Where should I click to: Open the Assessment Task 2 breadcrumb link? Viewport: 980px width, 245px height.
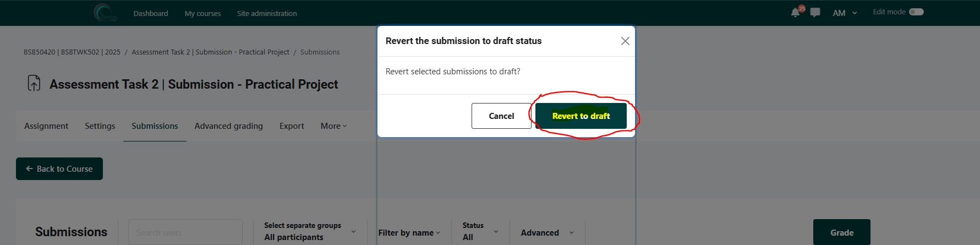click(x=210, y=52)
